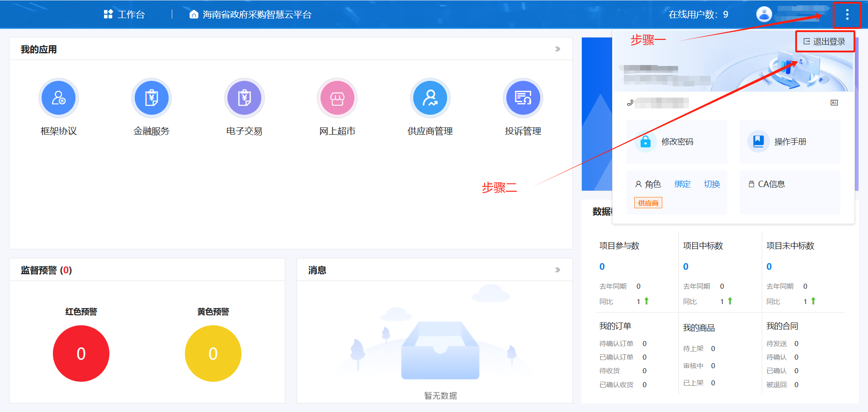Click the 暂无数据 empty message placeholder
Viewport: 868px width, 412px height.
(440, 396)
